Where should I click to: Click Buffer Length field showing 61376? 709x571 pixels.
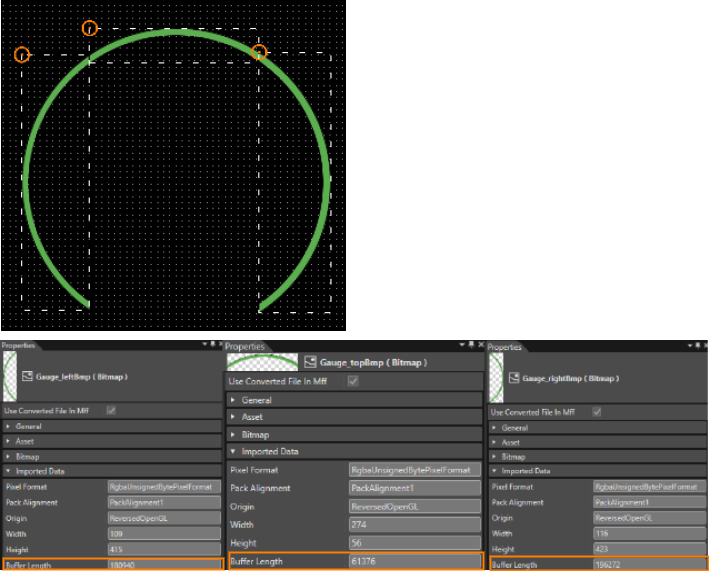[415, 561]
